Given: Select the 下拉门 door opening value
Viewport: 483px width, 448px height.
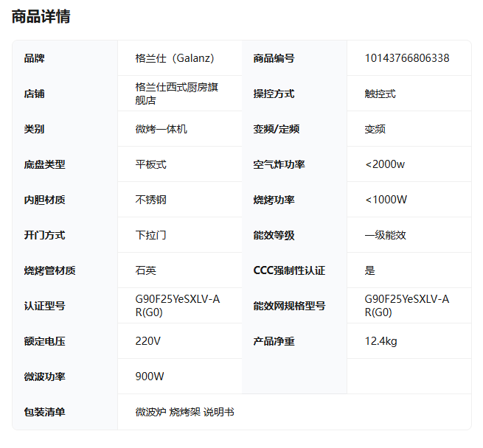Looking at the screenshot, I should (150, 235).
